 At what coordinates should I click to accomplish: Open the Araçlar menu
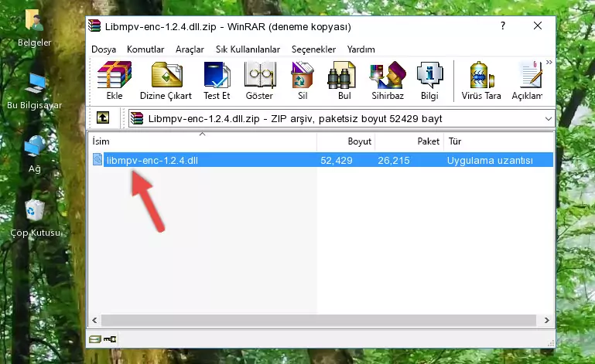(x=190, y=49)
